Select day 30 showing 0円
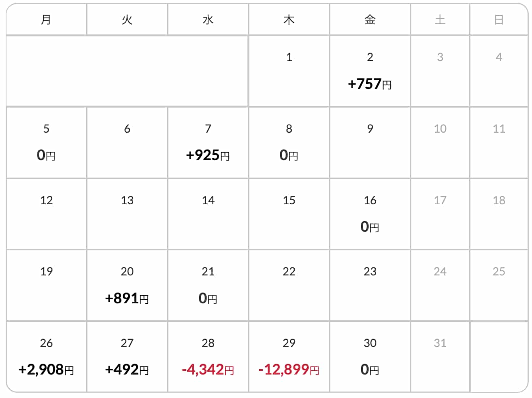532x398 pixels. [370, 357]
